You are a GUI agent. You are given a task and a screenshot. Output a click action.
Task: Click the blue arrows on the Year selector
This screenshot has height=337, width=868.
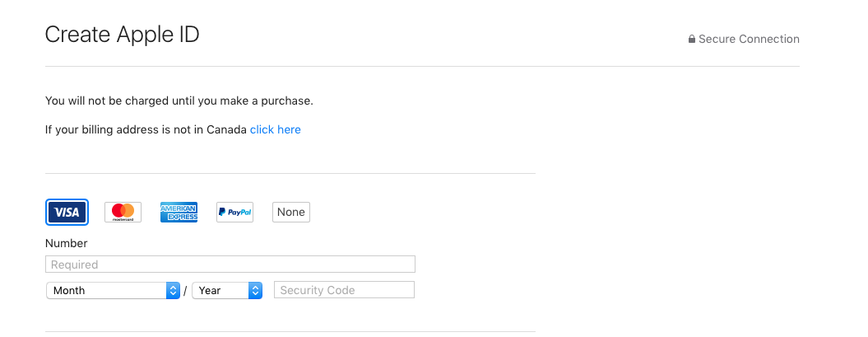(255, 290)
